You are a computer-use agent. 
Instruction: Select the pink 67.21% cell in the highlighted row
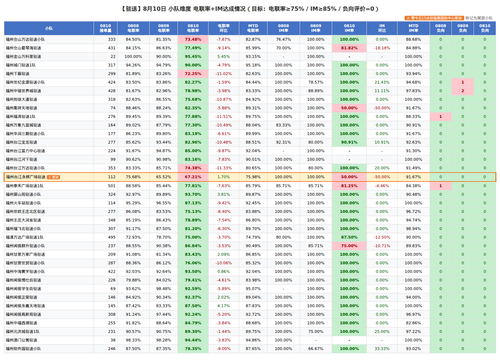coord(193,177)
